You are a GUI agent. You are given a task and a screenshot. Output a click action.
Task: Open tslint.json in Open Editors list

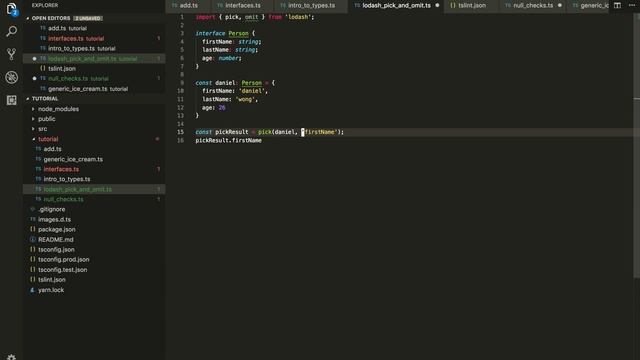62,69
